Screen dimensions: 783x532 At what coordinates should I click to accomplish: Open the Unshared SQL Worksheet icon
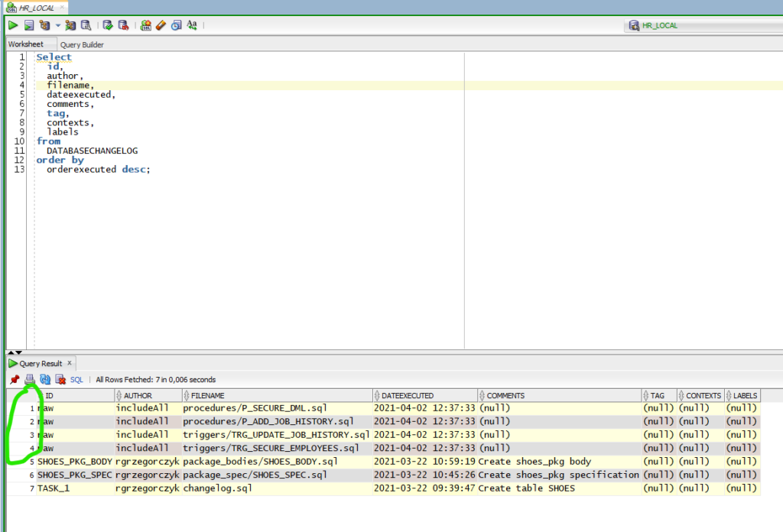click(145, 25)
